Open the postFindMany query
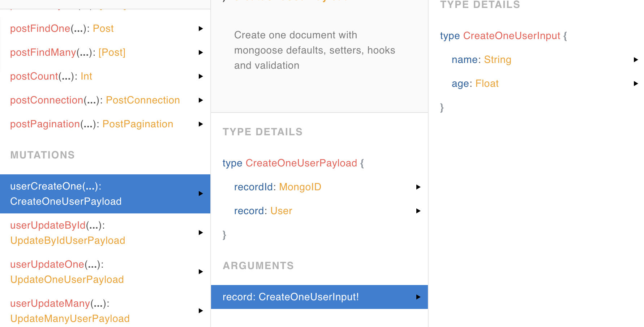This screenshot has width=644, height=327. tap(105, 52)
